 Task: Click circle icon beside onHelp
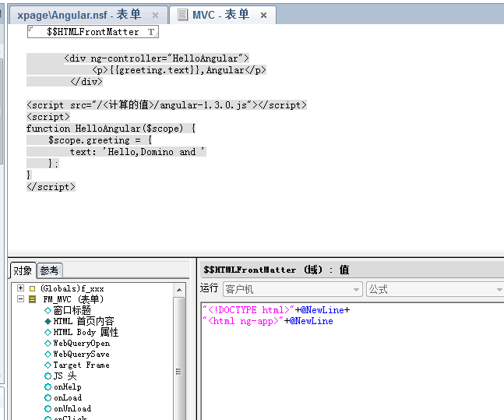pyautogui.click(x=48, y=386)
